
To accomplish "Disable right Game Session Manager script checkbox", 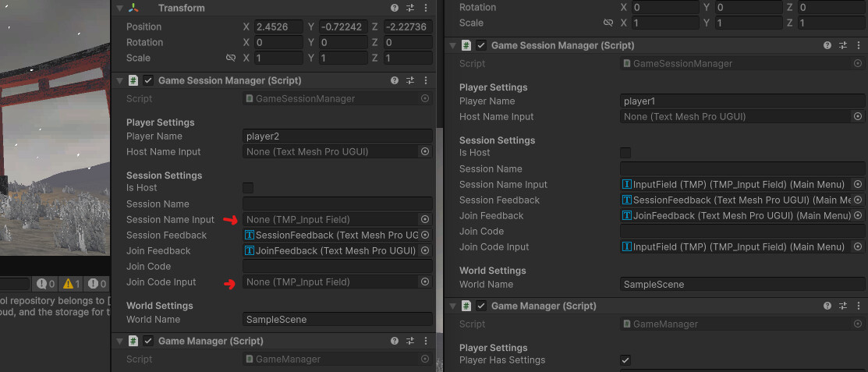I will coord(481,46).
